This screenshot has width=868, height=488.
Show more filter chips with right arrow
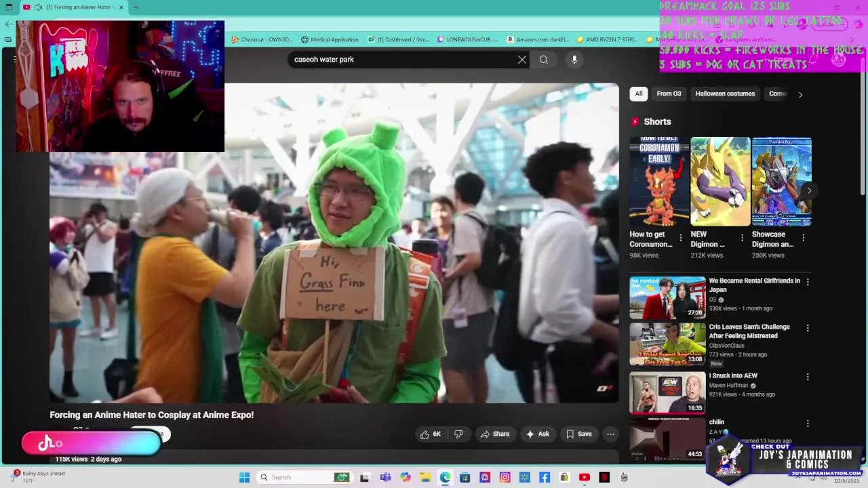tap(800, 94)
